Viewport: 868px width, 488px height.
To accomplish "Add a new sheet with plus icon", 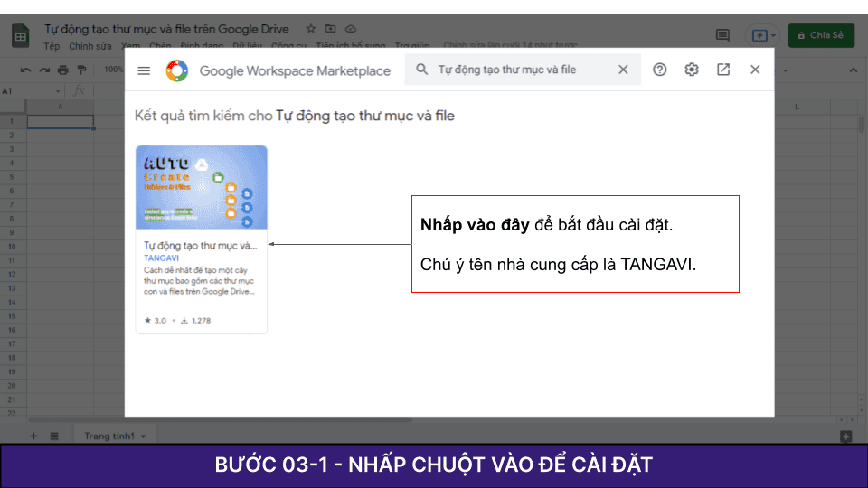I will 34,436.
